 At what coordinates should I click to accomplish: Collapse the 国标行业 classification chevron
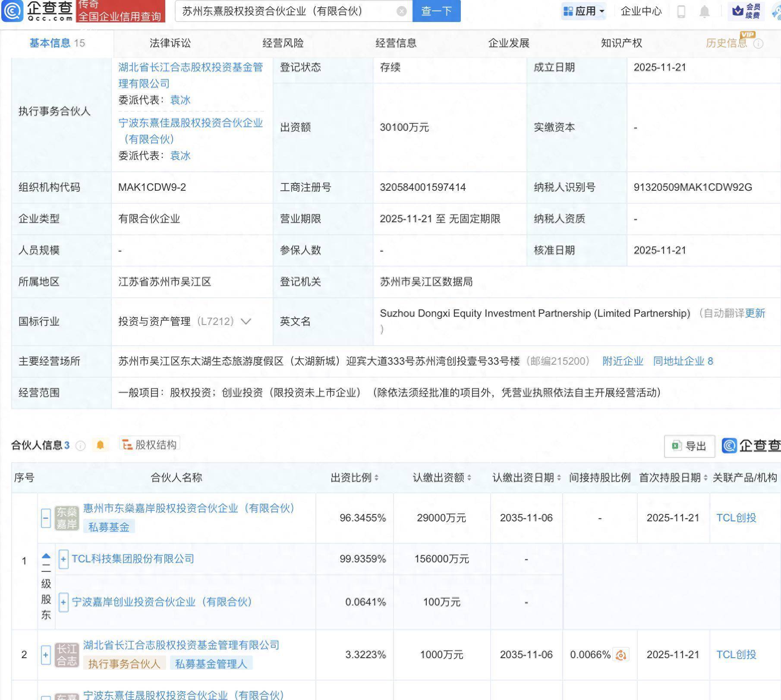pyautogui.click(x=246, y=322)
